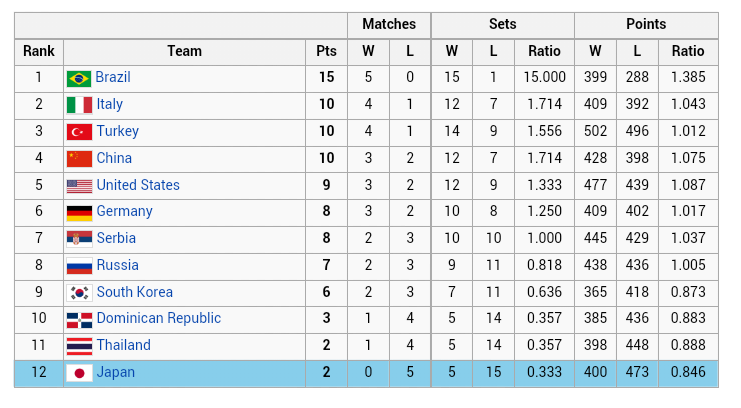Click the China flag icon
The width and height of the screenshot is (741, 408).
pos(79,159)
